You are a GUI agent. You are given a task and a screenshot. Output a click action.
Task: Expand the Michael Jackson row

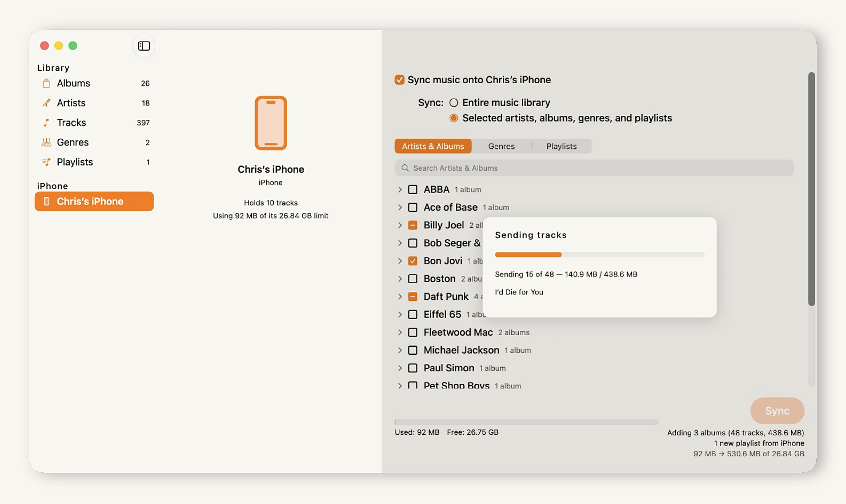click(x=400, y=350)
